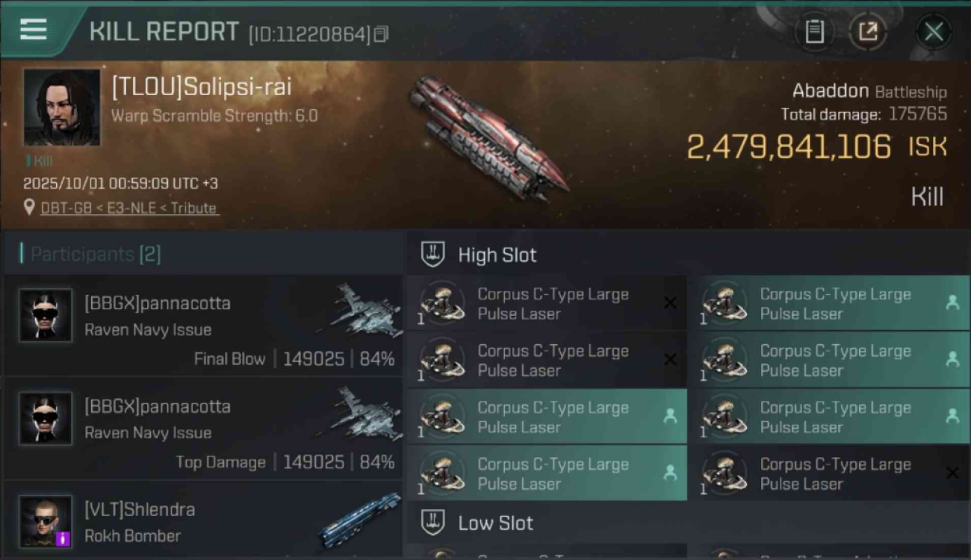Viewport: 971px width, 560px height.
Task: Open pannacotta Top Damage participant entry
Action: click(203, 429)
